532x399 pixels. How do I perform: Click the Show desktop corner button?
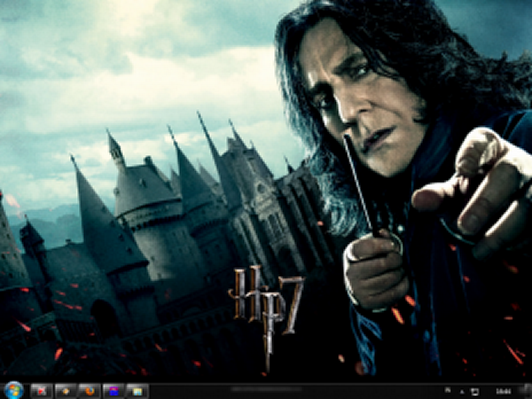(x=528, y=391)
